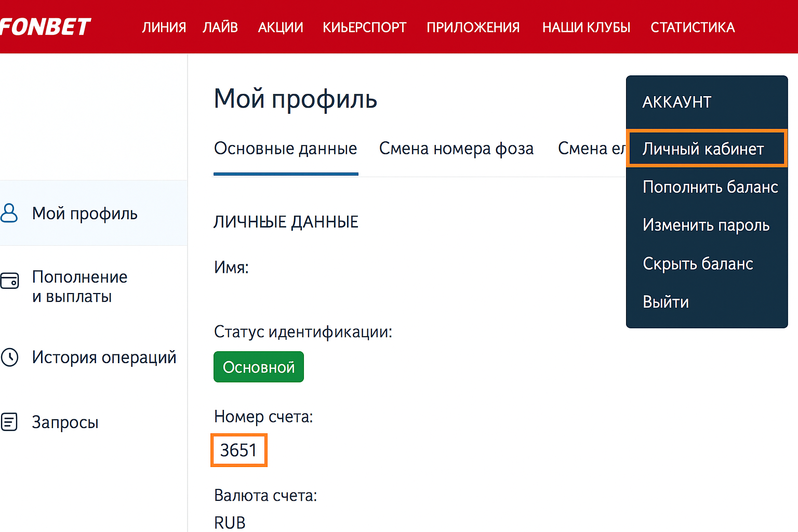Screen dimensions: 798x532
Task: Open ПРИЛОЖЕНИЯ from the top menu
Action: coord(473,28)
